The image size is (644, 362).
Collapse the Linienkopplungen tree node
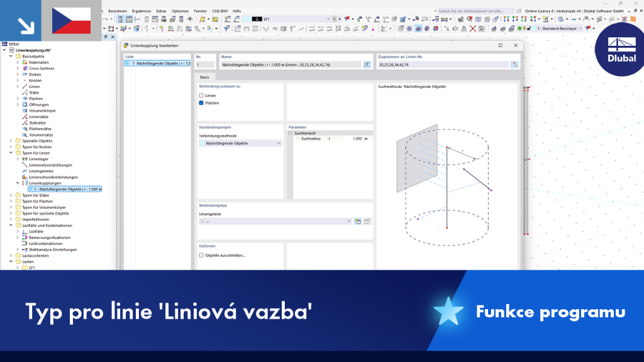[x=18, y=183]
